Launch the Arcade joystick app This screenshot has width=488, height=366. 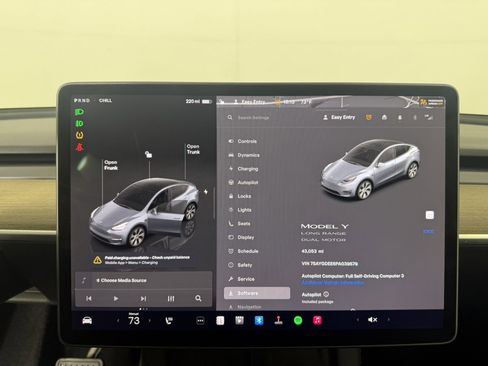click(278, 321)
